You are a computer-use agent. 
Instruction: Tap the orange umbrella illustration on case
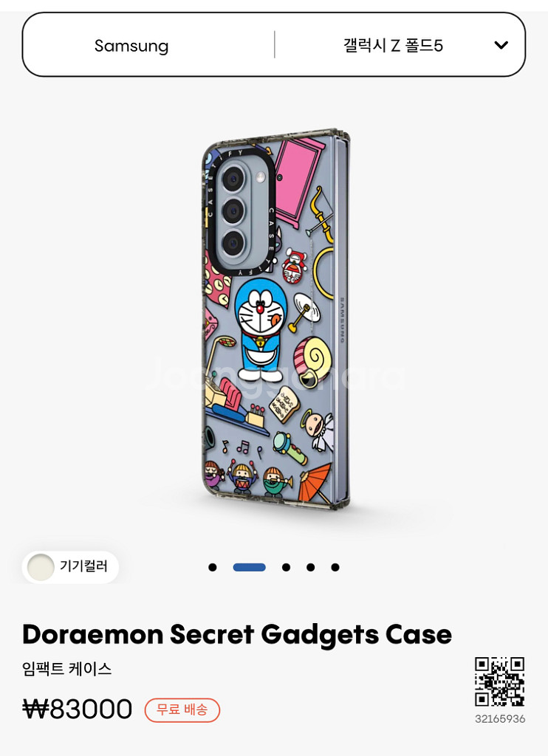(x=316, y=483)
